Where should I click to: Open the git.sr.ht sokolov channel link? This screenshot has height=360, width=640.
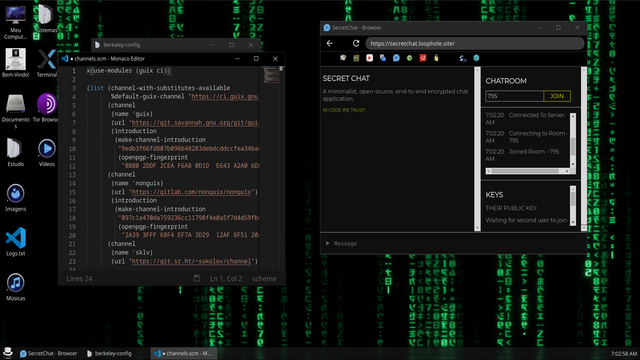pyautogui.click(x=192, y=261)
